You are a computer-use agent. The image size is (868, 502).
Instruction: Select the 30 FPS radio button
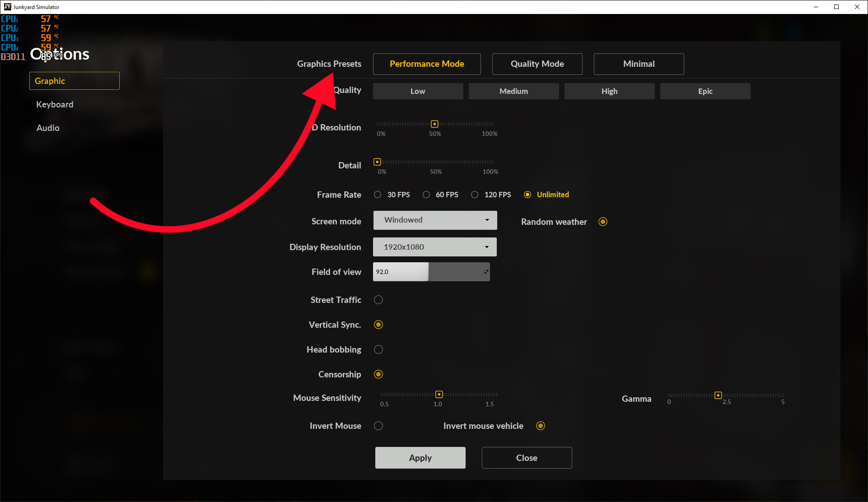[x=378, y=195]
